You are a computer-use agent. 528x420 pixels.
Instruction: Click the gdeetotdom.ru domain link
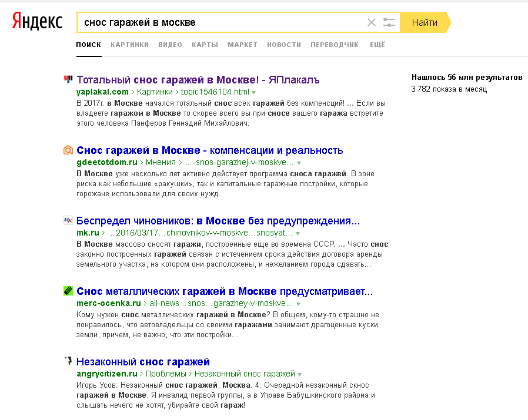point(107,162)
